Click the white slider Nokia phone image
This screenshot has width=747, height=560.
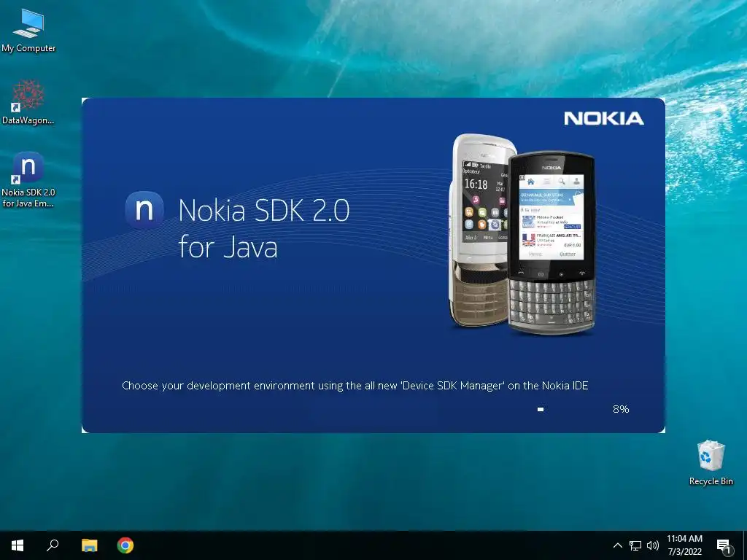click(479, 230)
